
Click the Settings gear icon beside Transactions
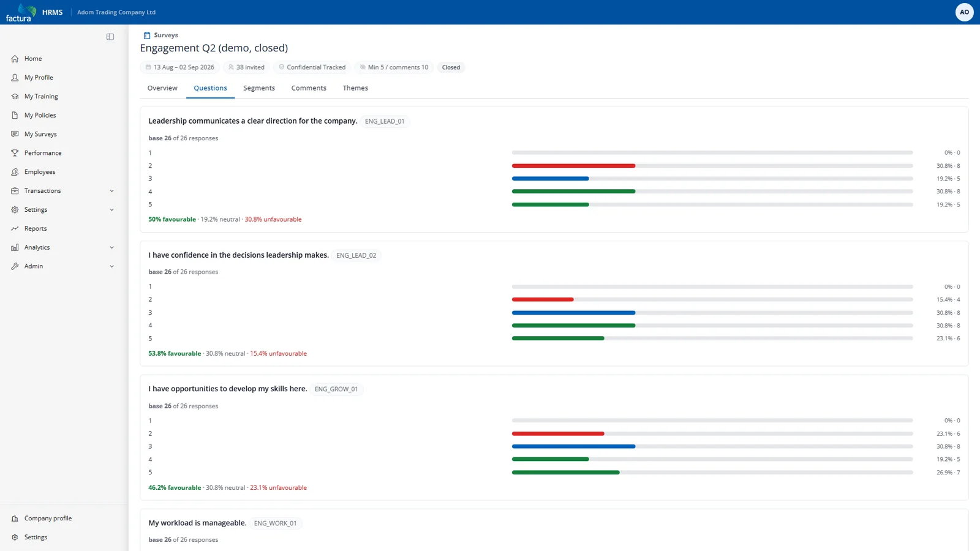click(15, 210)
